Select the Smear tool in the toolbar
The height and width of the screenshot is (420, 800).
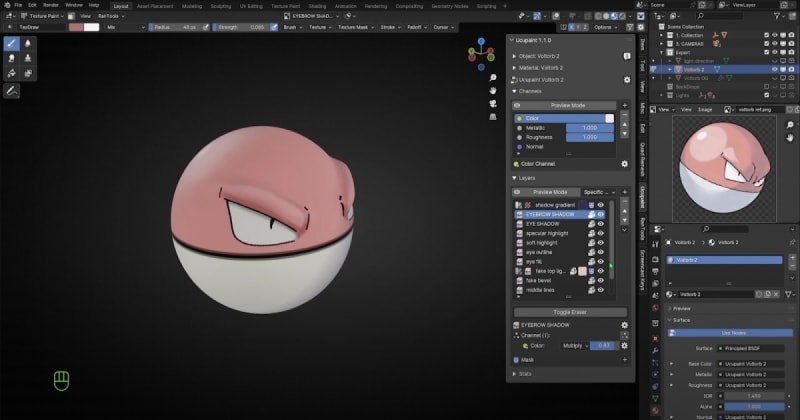[11, 58]
